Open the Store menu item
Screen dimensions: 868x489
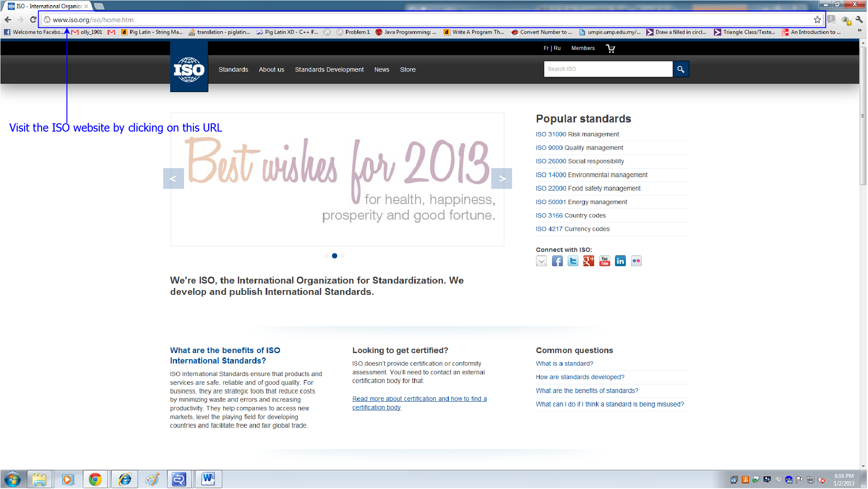(x=408, y=69)
